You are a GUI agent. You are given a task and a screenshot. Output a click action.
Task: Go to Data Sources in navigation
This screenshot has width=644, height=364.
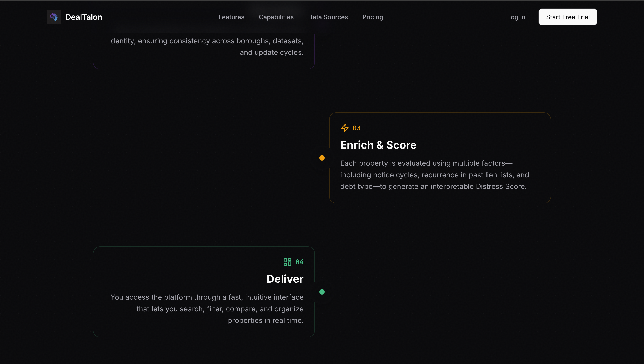(328, 17)
